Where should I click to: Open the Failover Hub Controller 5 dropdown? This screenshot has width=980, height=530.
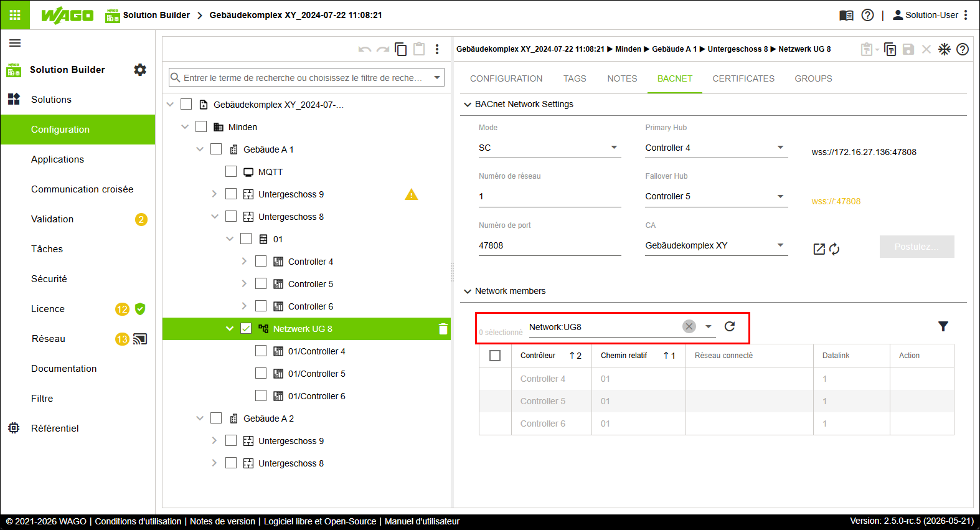717,196
